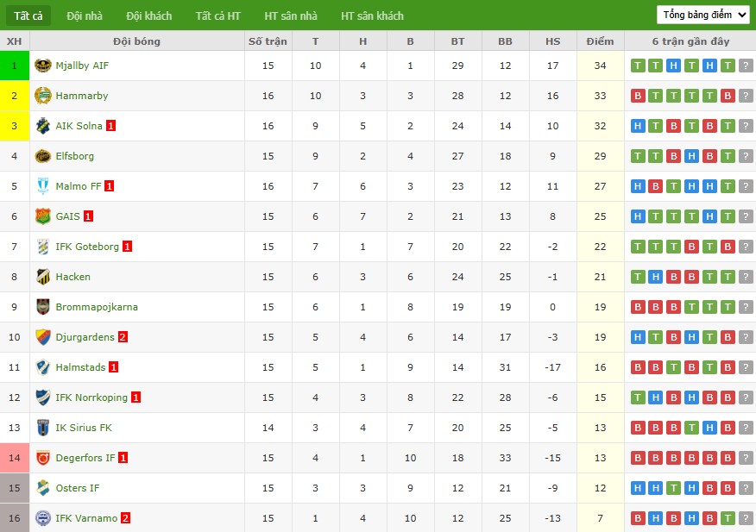
Task: Click the Hammarby team logo
Action: click(43, 96)
